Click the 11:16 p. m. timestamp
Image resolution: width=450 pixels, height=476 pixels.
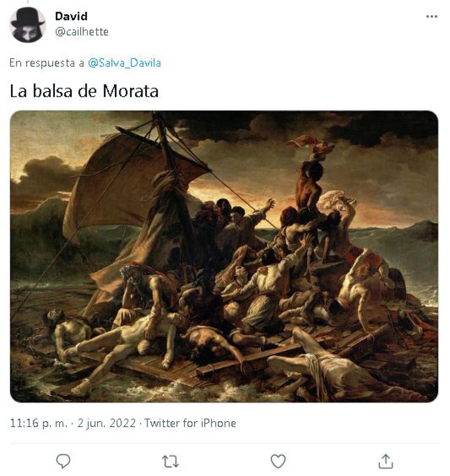(39, 423)
